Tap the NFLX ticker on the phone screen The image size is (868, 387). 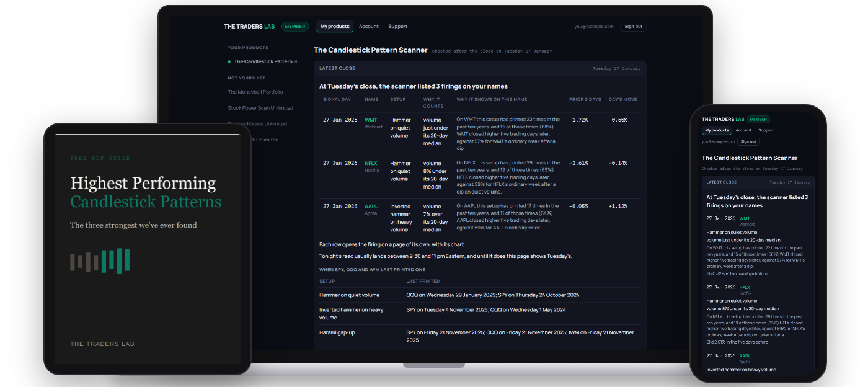click(x=745, y=288)
